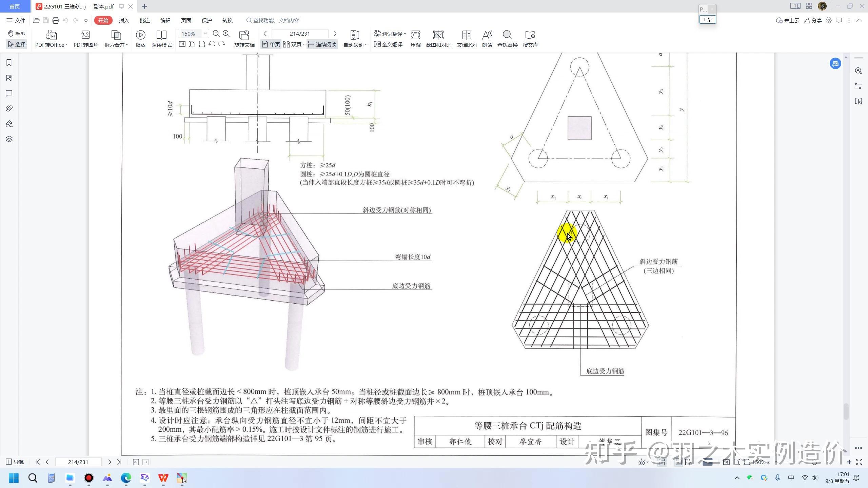Open 自动滚动 auto-scroll options
Screen dimensions: 868x488
(355, 39)
